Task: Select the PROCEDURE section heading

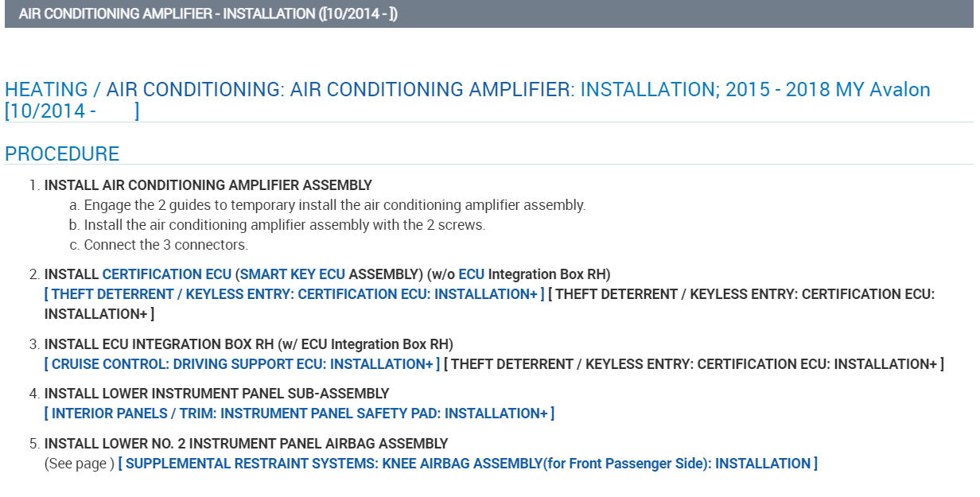Action: (62, 154)
